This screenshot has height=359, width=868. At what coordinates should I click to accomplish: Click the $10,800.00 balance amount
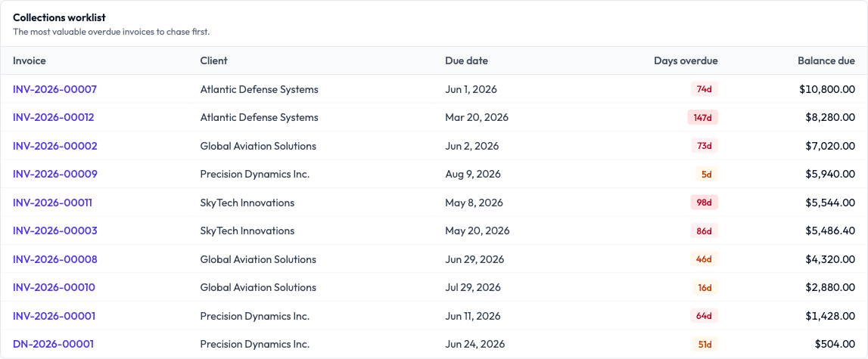(x=827, y=89)
